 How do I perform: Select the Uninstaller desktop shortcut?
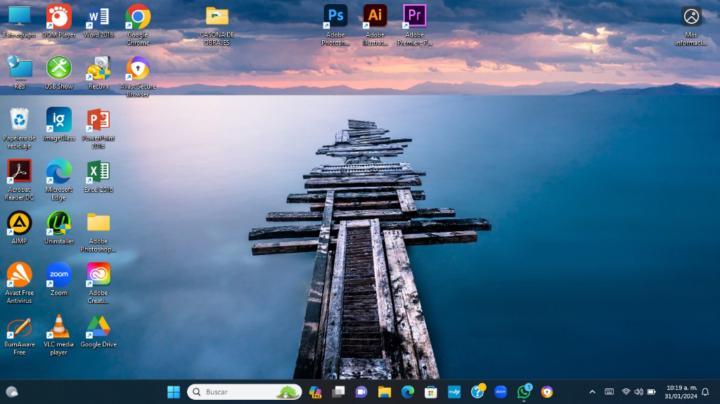(x=59, y=227)
